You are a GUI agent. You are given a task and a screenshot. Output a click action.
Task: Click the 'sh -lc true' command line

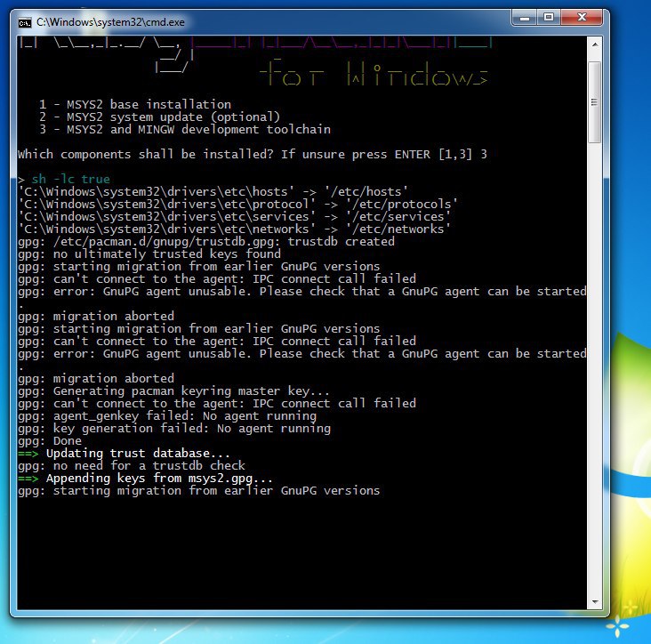[x=64, y=180]
